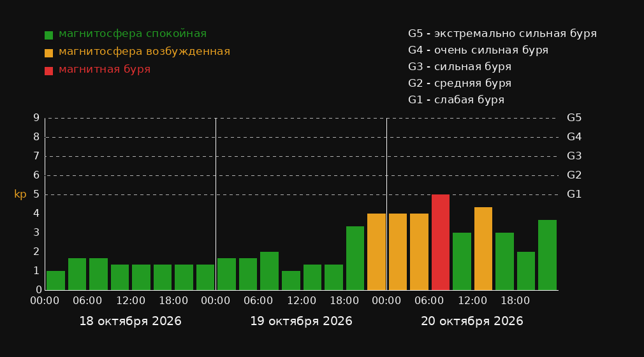Click 'G2 - средняя буря' description text
Viewport: 644px width, 357px height.
[460, 84]
